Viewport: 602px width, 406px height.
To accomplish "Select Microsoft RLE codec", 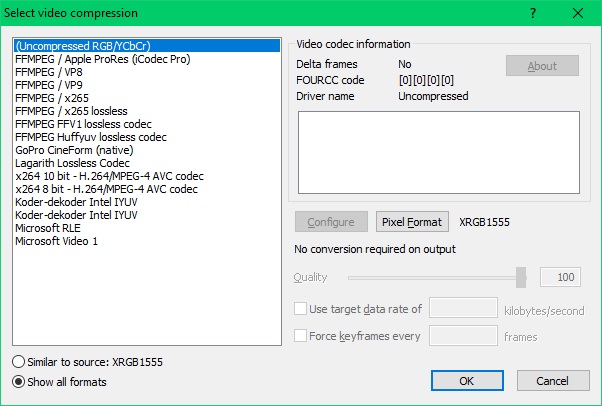I will [147, 228].
